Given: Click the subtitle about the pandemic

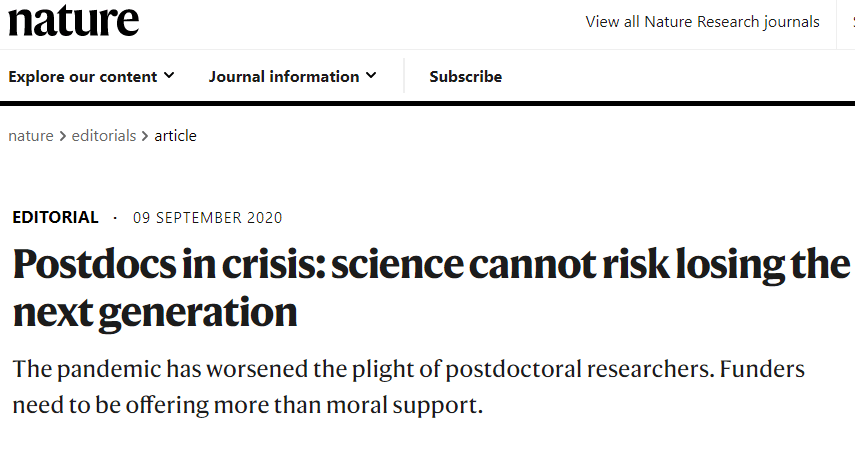Looking at the screenshot, I should 408,387.
